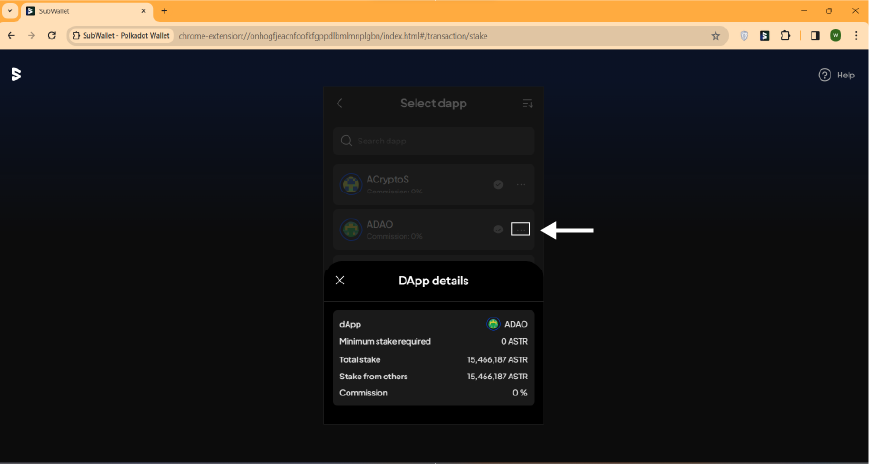Image resolution: width=869 pixels, height=464 pixels.
Task: Click the SubWallet logo in page header
Action: [16, 74]
